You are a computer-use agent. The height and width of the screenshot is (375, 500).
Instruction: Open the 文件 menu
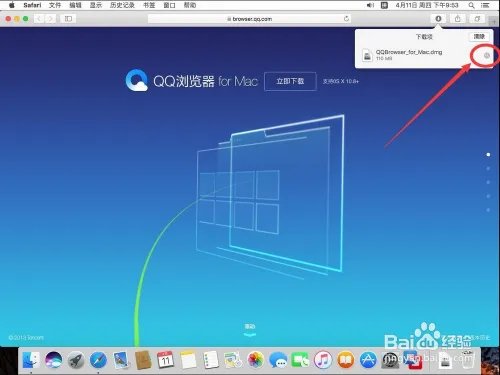pos(55,5)
